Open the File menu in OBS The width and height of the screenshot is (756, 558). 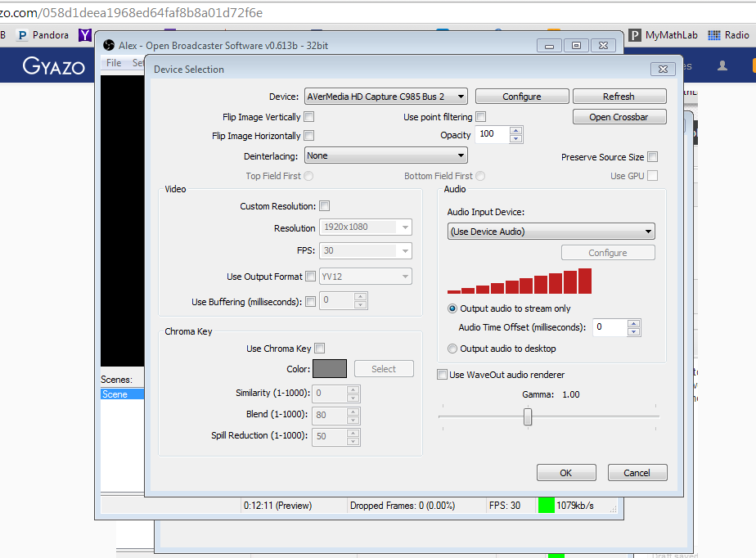(114, 63)
